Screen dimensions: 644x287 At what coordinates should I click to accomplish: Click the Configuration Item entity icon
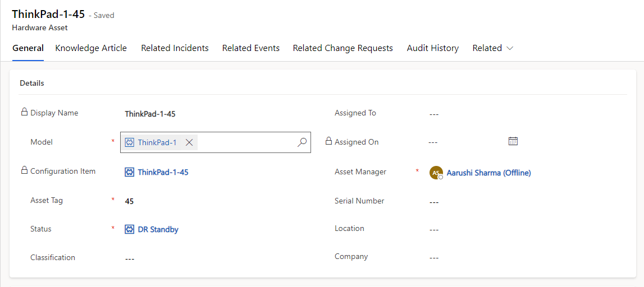[x=130, y=172]
